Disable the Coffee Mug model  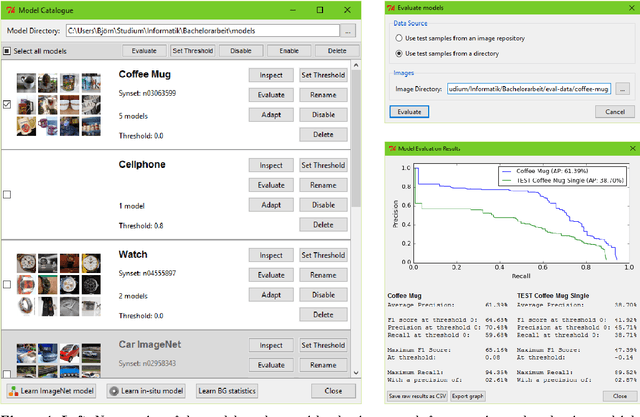point(323,115)
